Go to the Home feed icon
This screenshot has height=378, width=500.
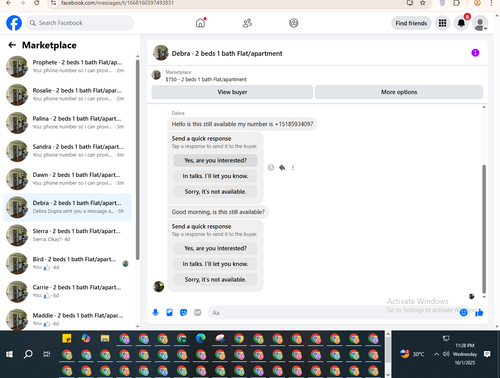click(x=200, y=23)
